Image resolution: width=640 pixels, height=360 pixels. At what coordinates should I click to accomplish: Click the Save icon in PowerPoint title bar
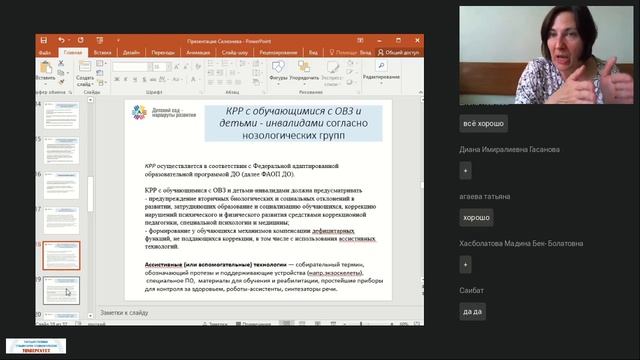[x=44, y=40]
